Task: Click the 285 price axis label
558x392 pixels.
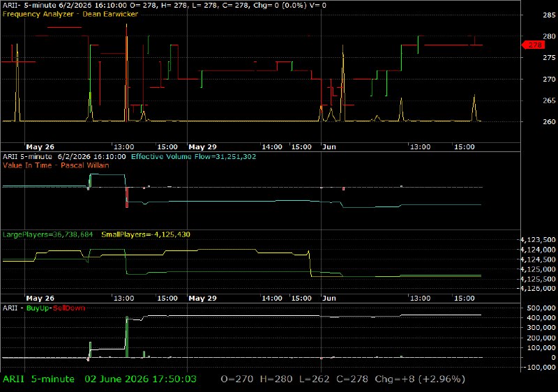Action: pos(549,15)
